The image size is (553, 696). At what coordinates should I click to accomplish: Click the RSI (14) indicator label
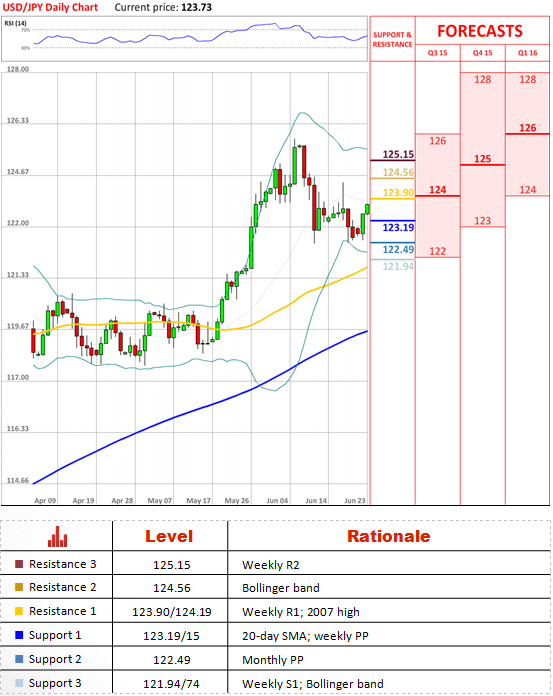click(16, 23)
